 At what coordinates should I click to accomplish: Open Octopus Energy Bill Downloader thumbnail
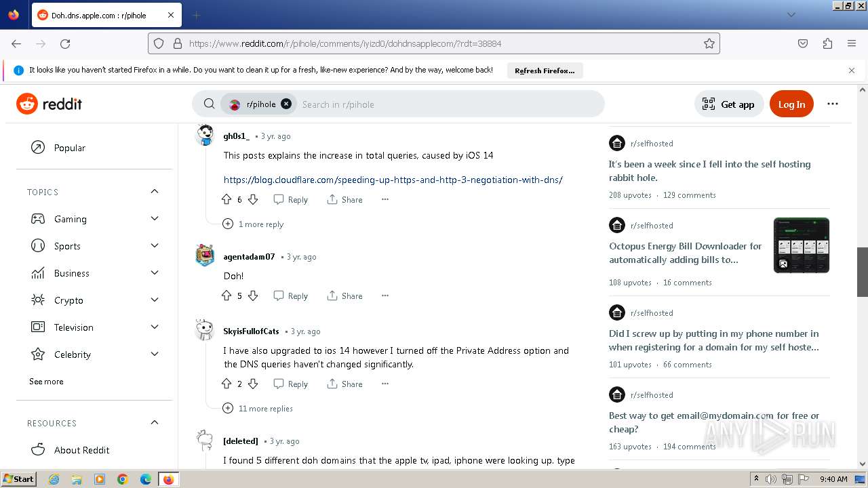pos(802,245)
